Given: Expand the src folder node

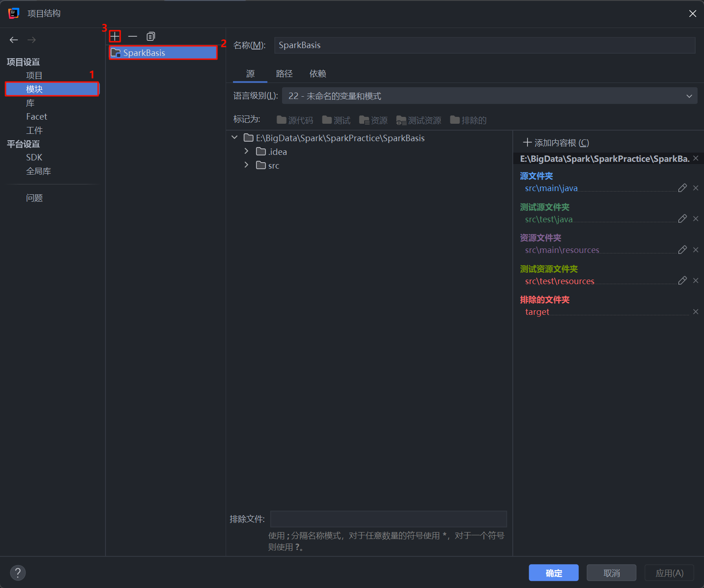Looking at the screenshot, I should [x=246, y=165].
